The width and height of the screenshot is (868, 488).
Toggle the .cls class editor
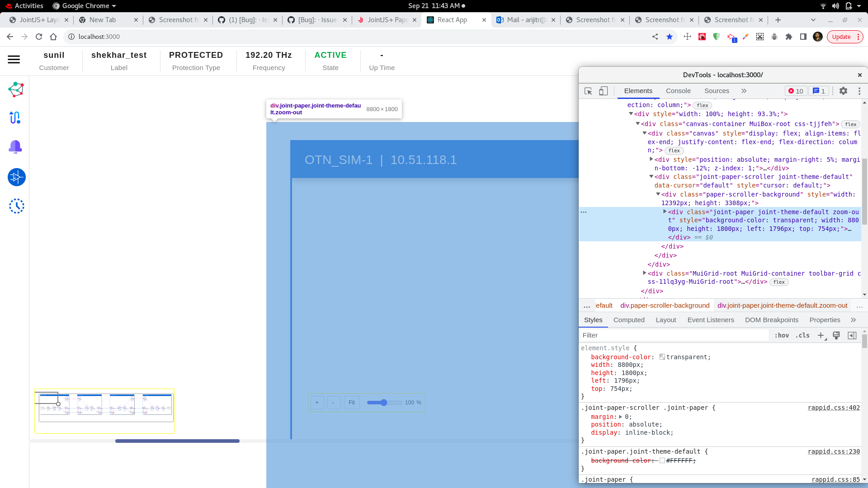click(803, 335)
